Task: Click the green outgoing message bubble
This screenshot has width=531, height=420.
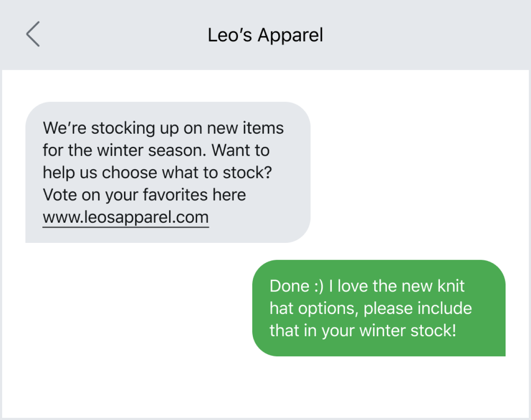Action: (x=379, y=308)
